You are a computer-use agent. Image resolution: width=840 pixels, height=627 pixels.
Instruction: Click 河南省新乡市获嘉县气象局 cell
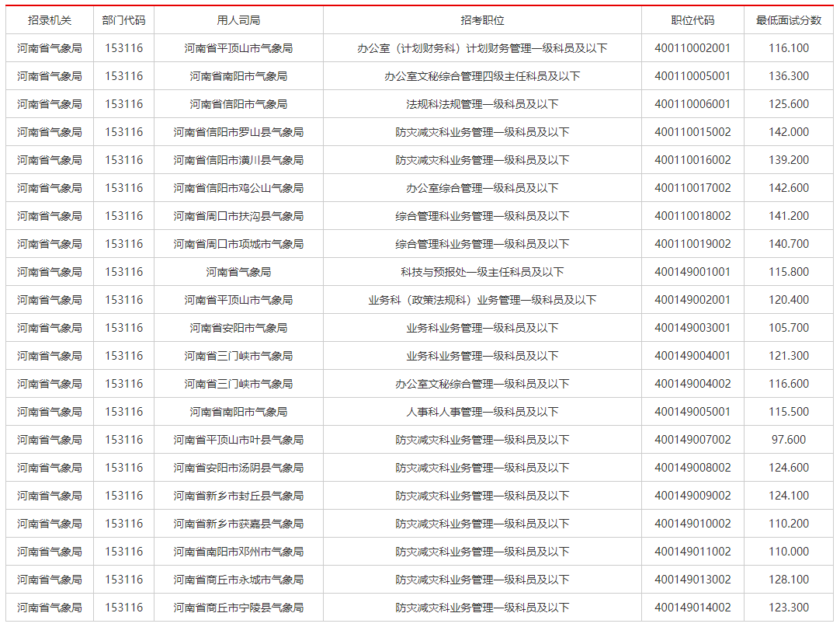(238, 524)
